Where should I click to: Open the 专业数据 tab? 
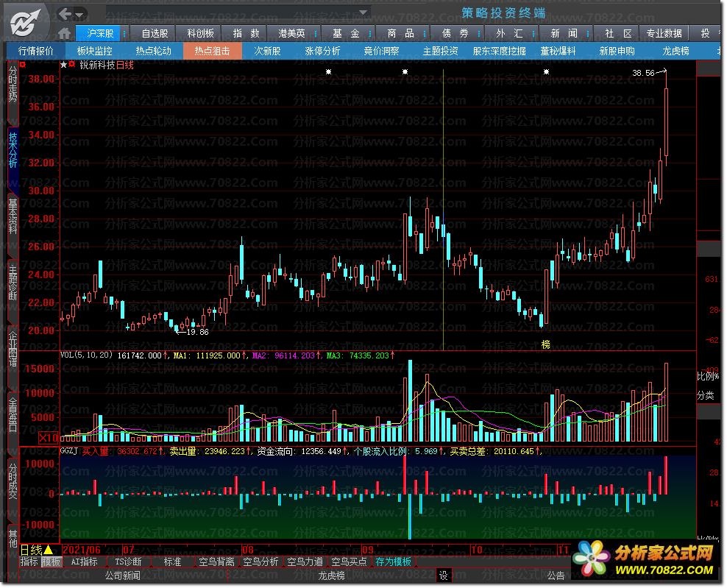click(664, 33)
